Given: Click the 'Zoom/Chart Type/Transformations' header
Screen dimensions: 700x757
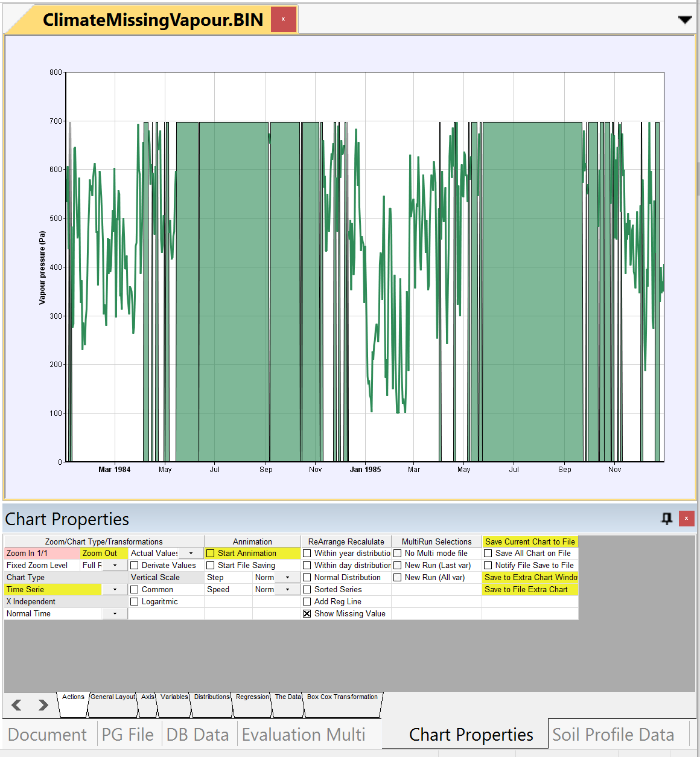Looking at the screenshot, I should pos(104,542).
